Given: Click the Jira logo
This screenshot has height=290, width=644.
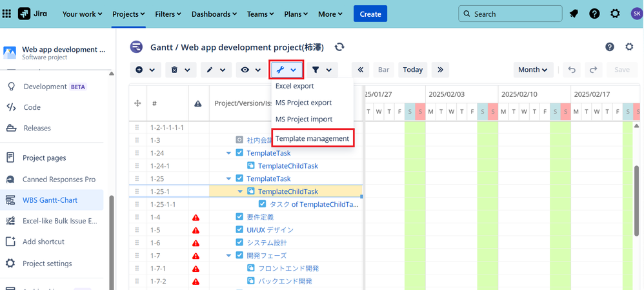Looking at the screenshot, I should tap(32, 14).
